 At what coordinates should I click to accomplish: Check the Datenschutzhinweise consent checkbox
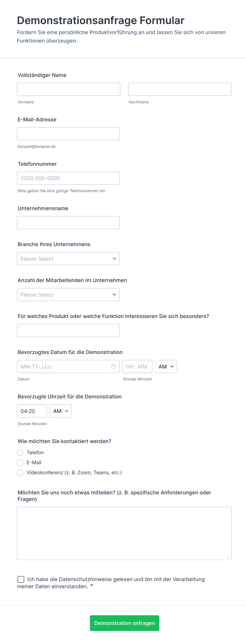coord(21,579)
